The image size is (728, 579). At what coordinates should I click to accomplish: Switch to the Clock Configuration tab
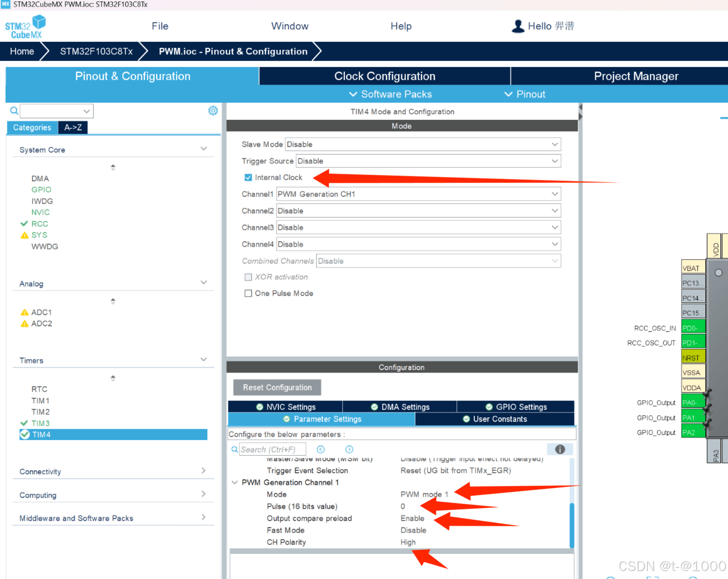[x=385, y=76]
